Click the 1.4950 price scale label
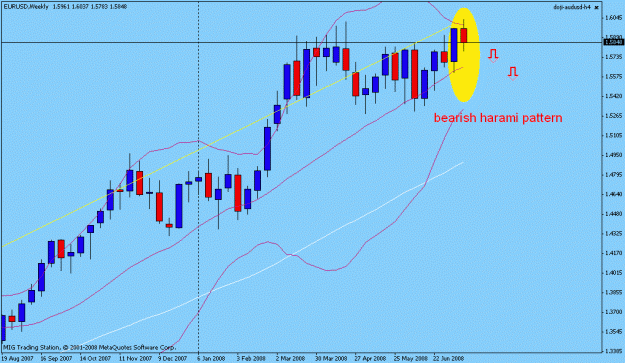Image resolution: width=625 pixels, height=363 pixels. coord(613,155)
